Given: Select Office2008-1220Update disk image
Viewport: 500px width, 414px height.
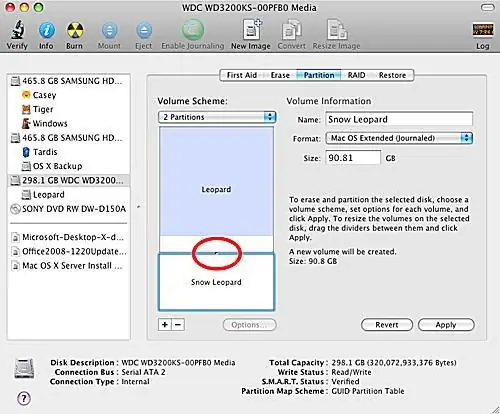Looking at the screenshot, I should pos(68,252).
